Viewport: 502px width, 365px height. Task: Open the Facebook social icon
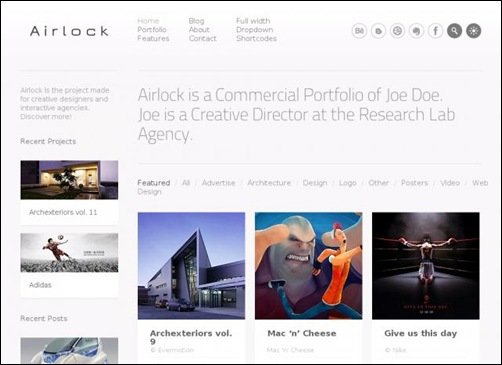pos(435,31)
